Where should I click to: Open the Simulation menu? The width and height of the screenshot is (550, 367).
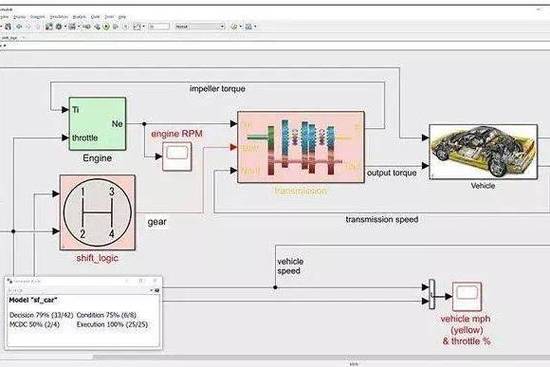(59, 17)
